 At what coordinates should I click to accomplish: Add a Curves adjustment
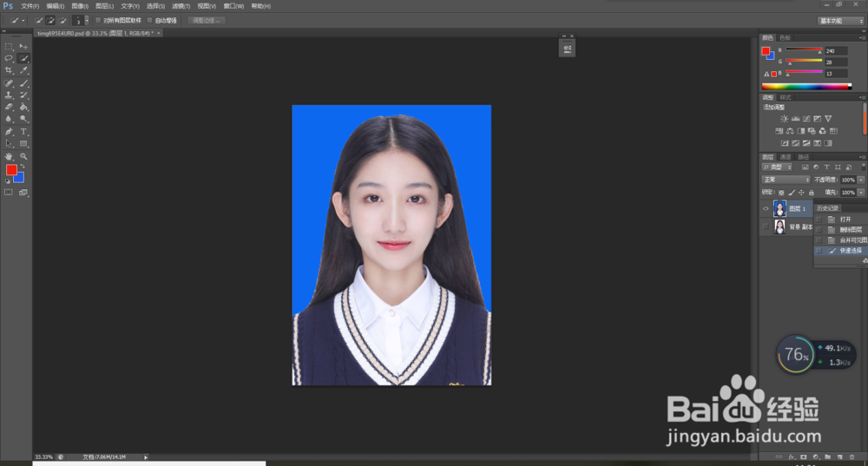(x=806, y=118)
